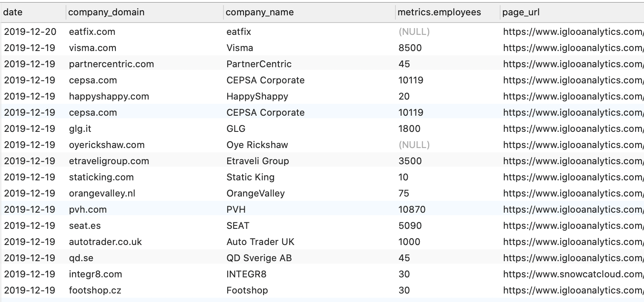Select the date cell in the glg.it row
Screen dimensions: 644x302
pyautogui.click(x=29, y=129)
